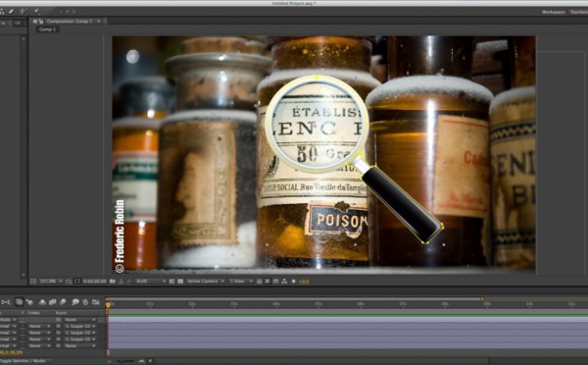Image resolution: width=588 pixels, height=365 pixels.
Task: Click the Comp 1 breadcrumb button
Action: pyautogui.click(x=48, y=29)
